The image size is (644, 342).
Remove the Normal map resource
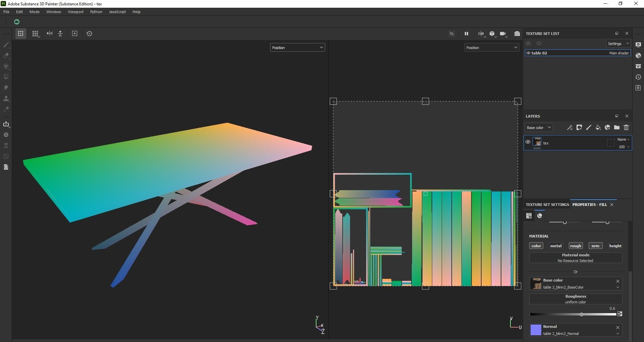pyautogui.click(x=617, y=327)
